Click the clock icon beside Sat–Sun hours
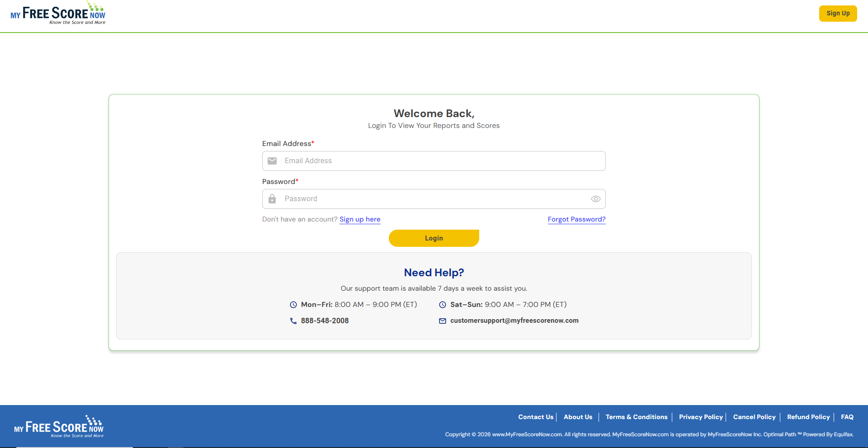The width and height of the screenshot is (868, 448). pyautogui.click(x=443, y=305)
